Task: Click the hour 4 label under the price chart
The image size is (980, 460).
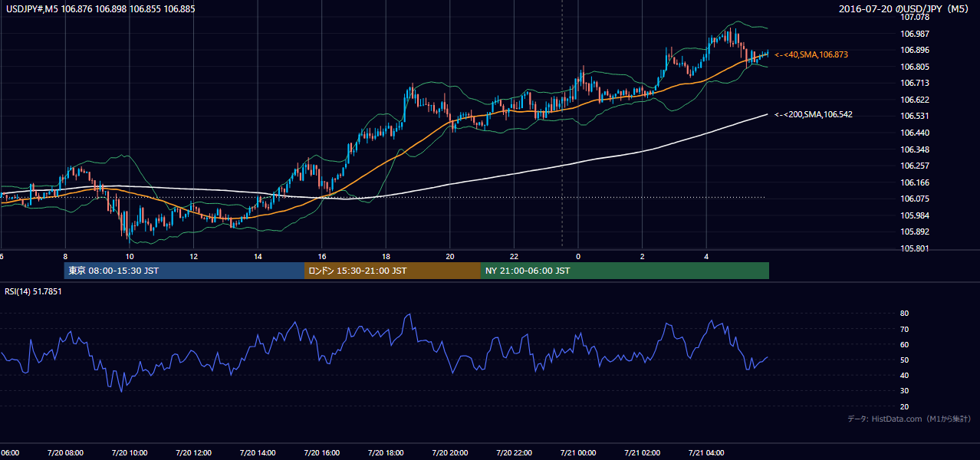Action: pos(707,256)
